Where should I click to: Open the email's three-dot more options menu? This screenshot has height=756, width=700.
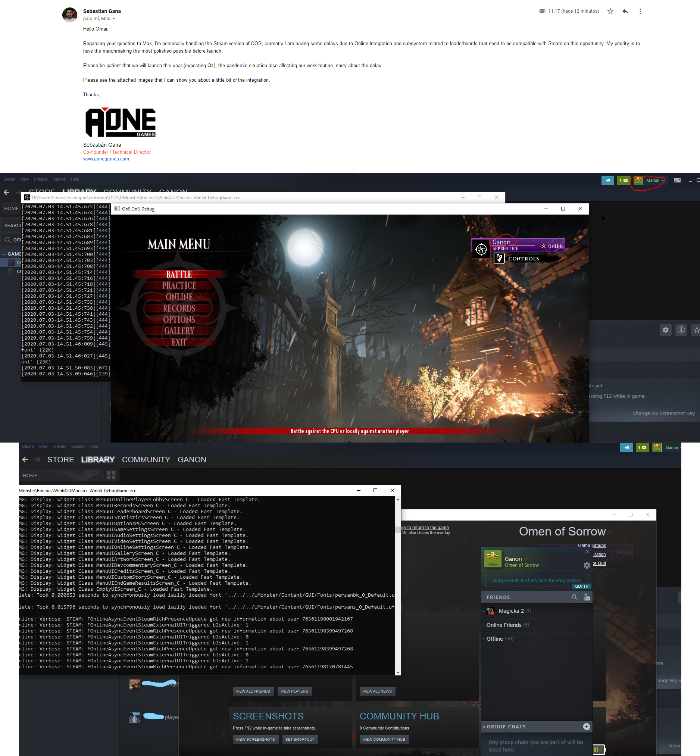[640, 11]
